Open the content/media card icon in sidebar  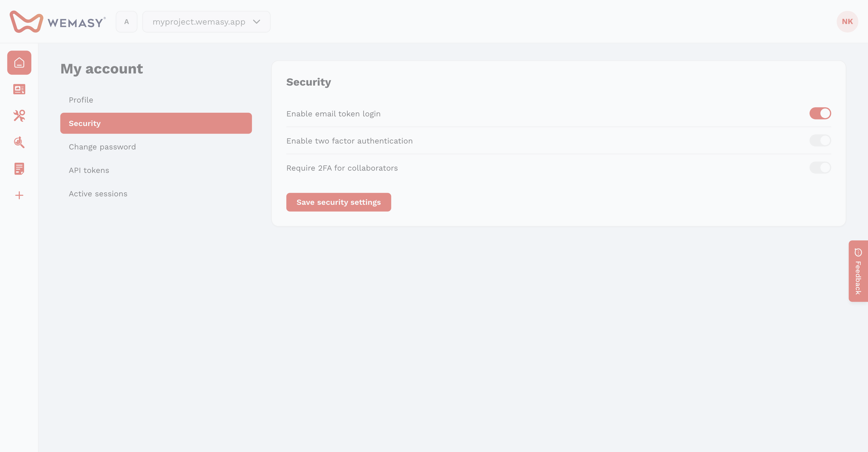click(19, 89)
